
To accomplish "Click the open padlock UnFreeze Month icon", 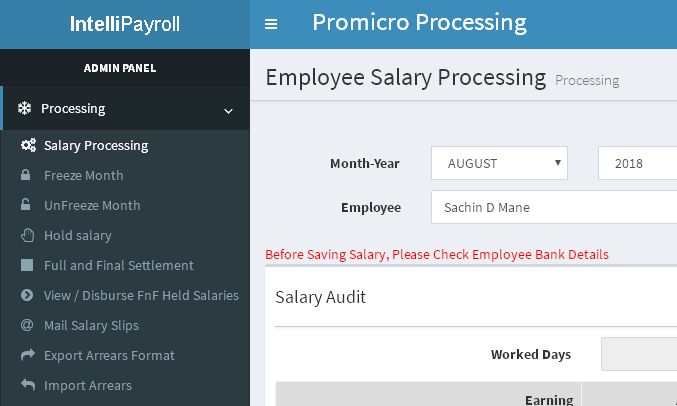I will pos(25,205).
